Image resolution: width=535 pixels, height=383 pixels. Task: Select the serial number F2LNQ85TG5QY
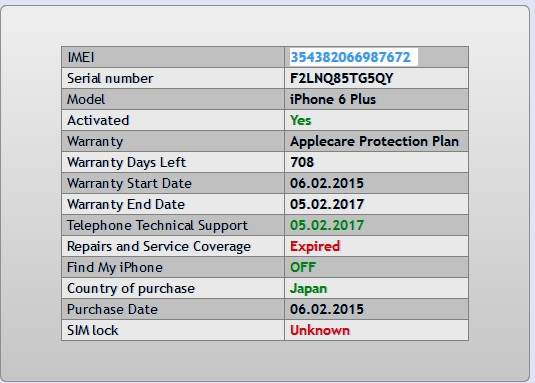click(x=342, y=78)
